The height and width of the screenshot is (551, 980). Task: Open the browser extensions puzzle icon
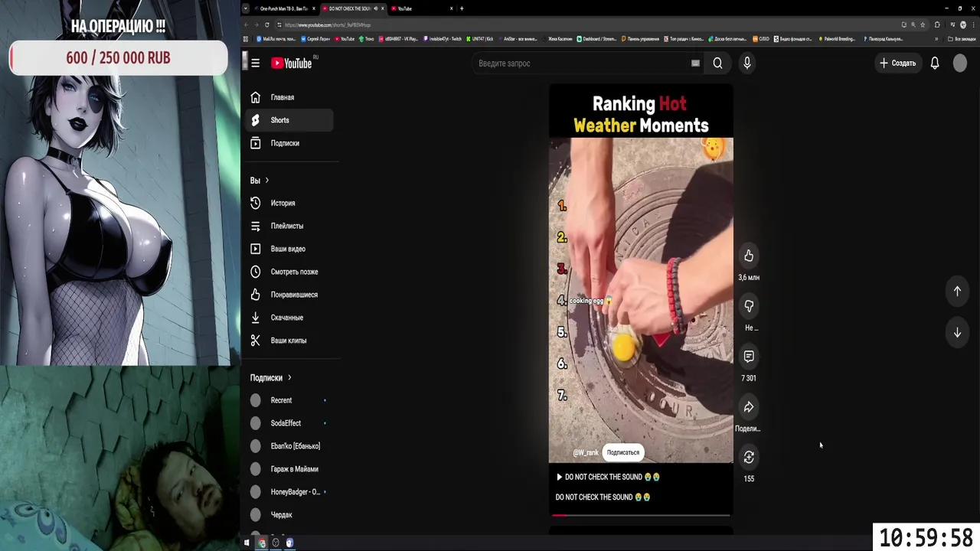pos(937,24)
